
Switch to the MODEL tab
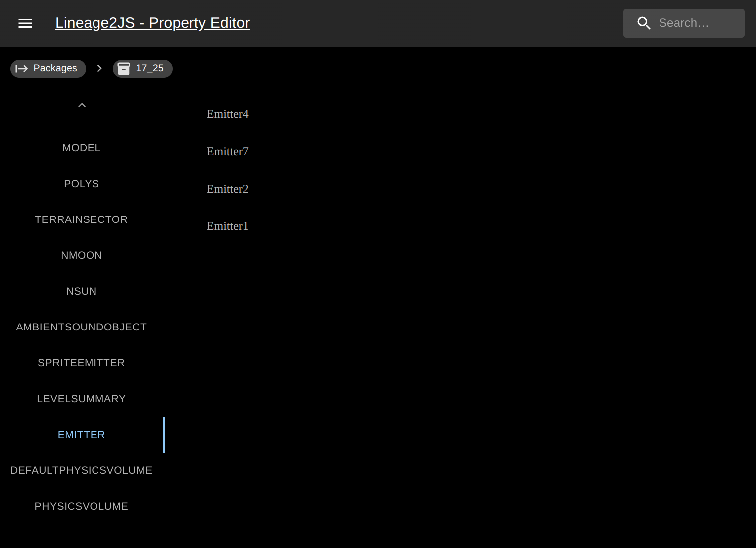pos(82,148)
